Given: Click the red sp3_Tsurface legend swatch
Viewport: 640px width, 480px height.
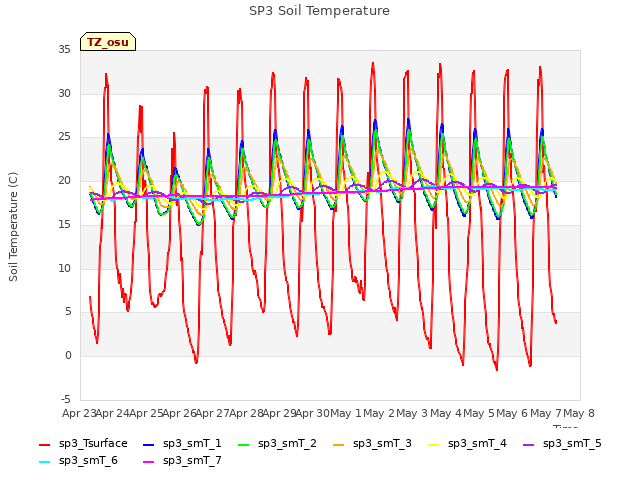Looking at the screenshot, I should (x=44, y=444).
